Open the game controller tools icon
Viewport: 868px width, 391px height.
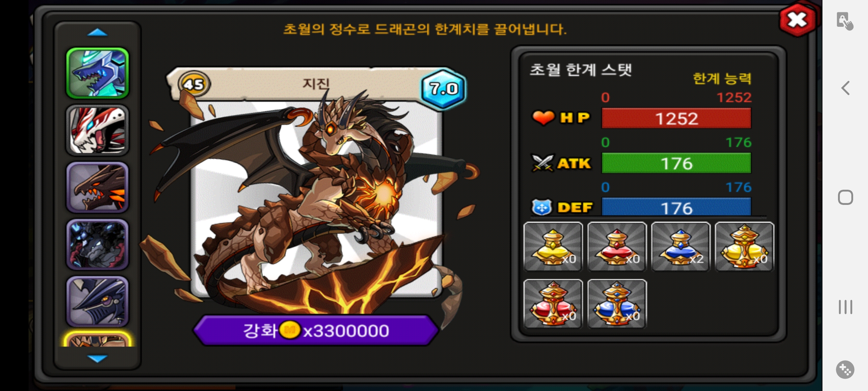(x=845, y=370)
